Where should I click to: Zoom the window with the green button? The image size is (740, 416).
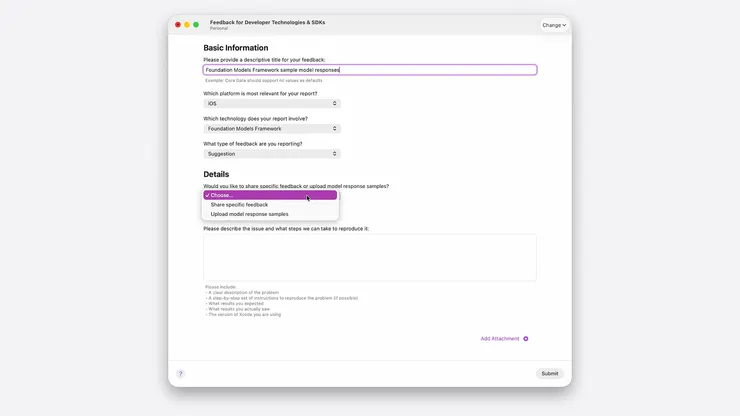196,24
